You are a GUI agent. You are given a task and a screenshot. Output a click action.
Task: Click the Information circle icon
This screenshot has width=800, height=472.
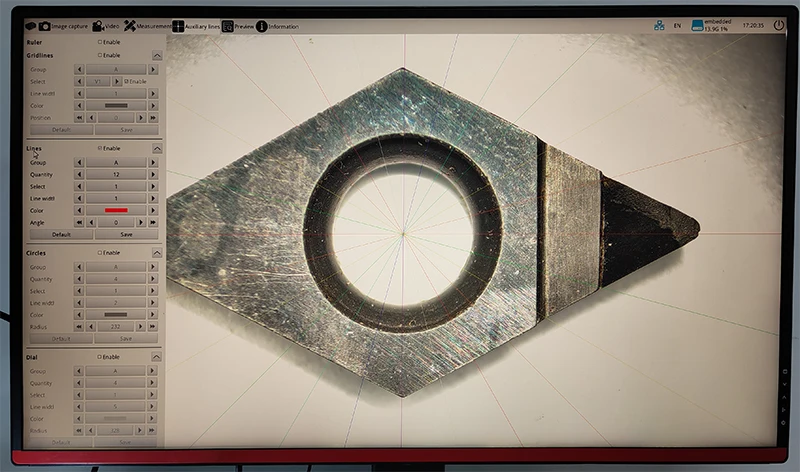click(262, 27)
